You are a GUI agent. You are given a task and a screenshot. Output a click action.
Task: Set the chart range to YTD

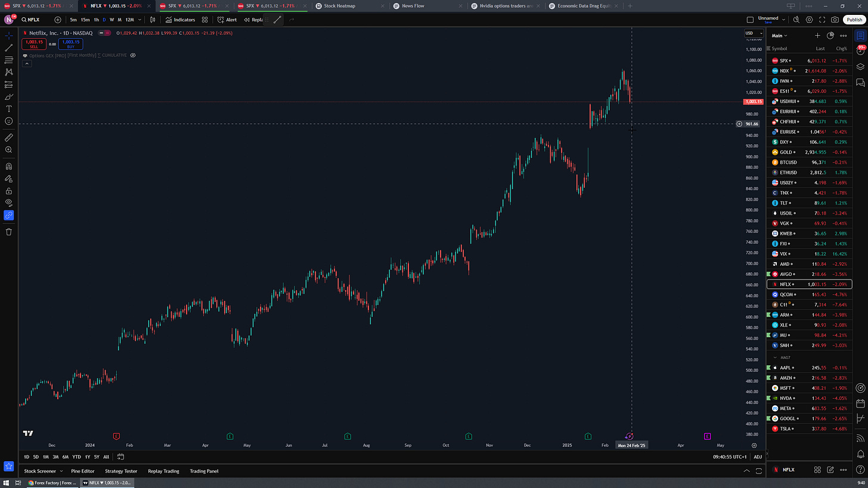[x=76, y=457]
